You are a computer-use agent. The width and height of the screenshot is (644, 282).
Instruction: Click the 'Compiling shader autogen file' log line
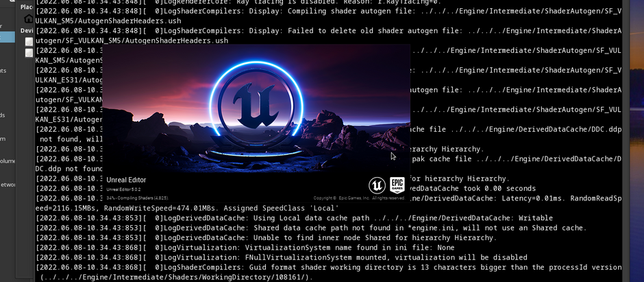click(x=327, y=16)
